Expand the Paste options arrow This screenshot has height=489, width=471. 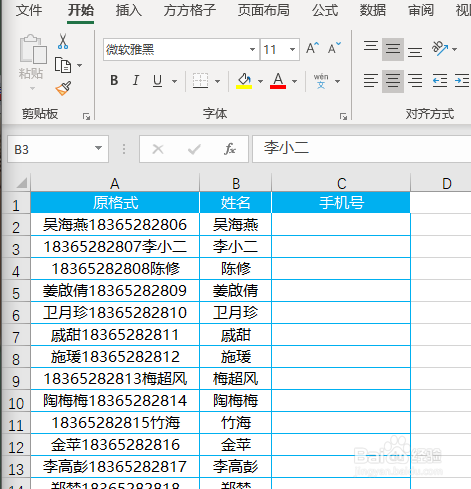pyautogui.click(x=32, y=89)
